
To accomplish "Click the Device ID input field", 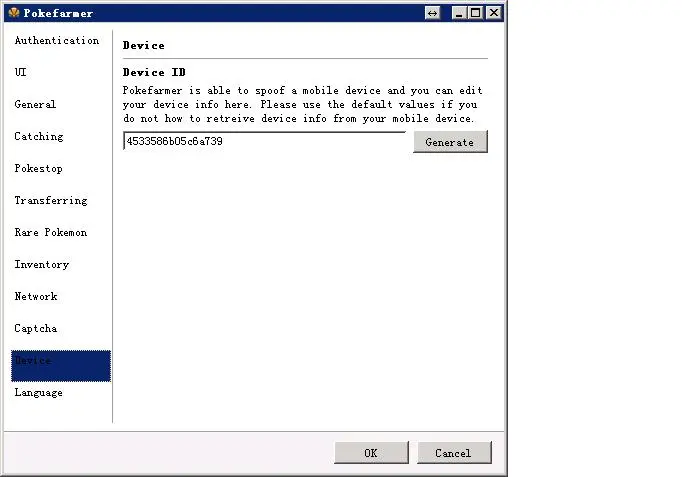I will tap(264, 141).
